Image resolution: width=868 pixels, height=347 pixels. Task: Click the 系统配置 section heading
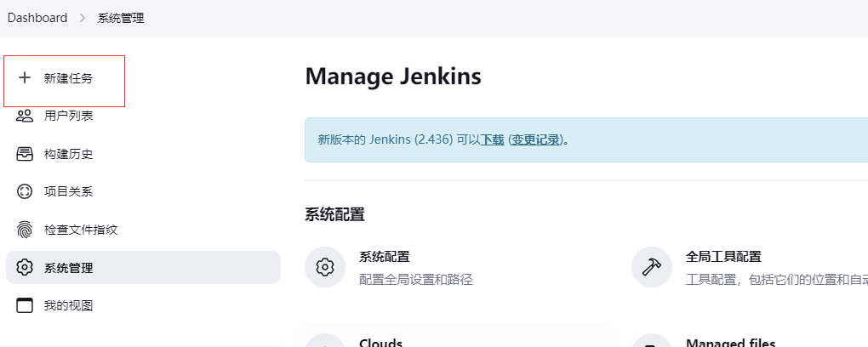tap(335, 214)
